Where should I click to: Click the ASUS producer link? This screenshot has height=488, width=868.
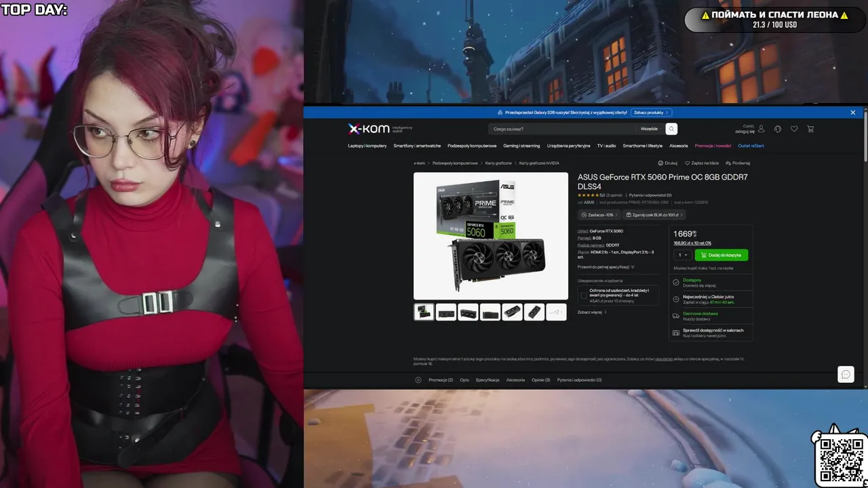coord(589,202)
